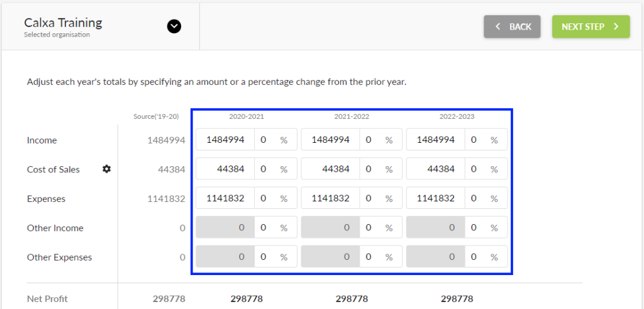Click the Calxa Training organisation name
Viewport: 644px width, 309px height.
pos(63,23)
